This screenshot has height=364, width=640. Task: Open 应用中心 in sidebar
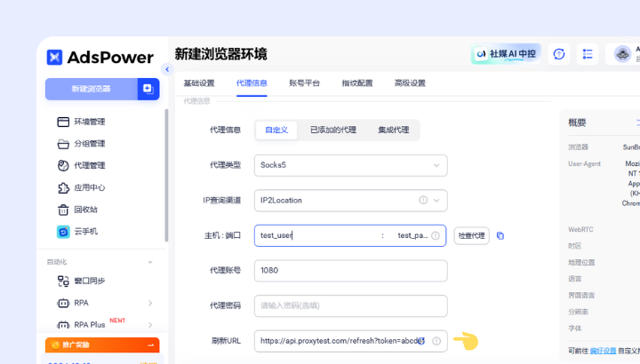coord(81,187)
